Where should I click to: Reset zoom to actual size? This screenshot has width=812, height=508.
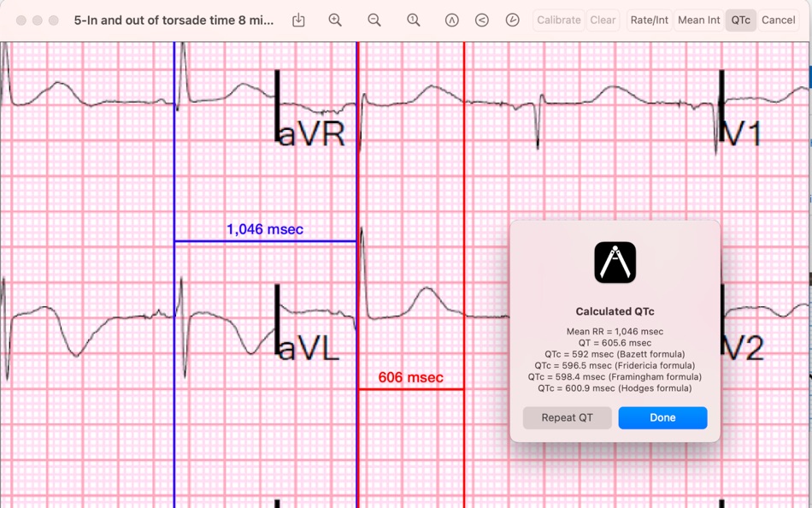[414, 19]
